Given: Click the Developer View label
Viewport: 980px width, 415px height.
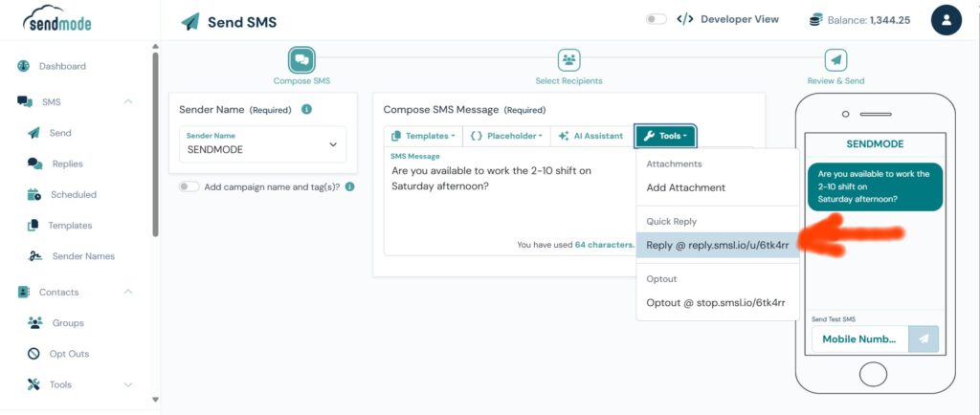Looking at the screenshot, I should click(740, 19).
